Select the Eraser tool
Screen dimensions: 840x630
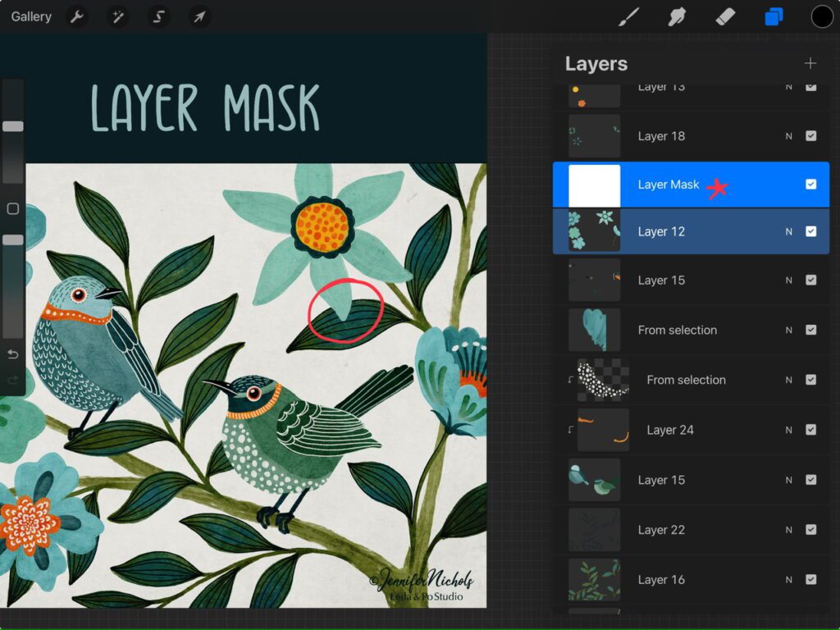coord(725,16)
